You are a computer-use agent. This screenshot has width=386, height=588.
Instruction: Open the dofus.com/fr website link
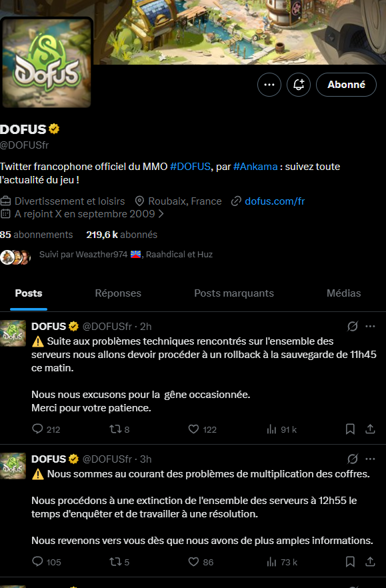coord(275,201)
